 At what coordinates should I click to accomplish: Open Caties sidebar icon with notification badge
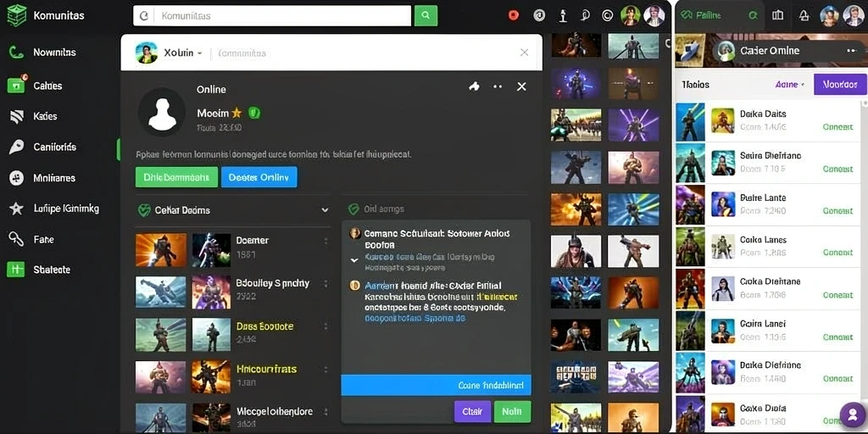pos(17,85)
